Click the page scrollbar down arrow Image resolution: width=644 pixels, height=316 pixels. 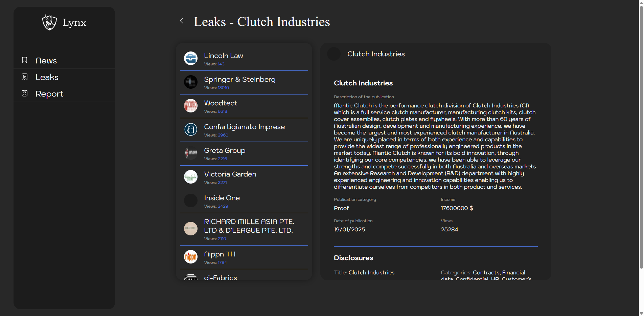pos(641,313)
